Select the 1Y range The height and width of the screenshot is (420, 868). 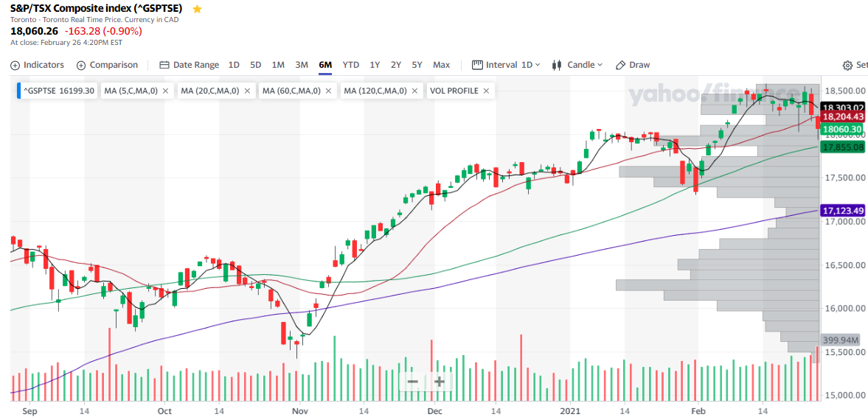pyautogui.click(x=375, y=65)
